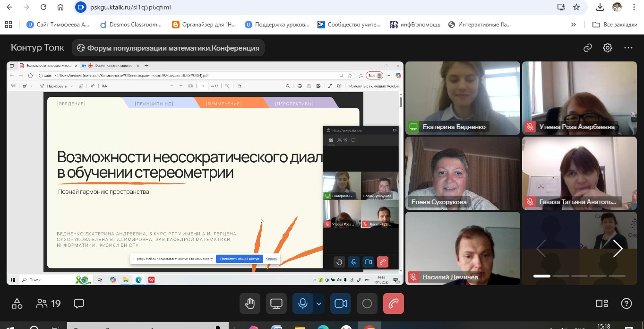644x329 pixels.
Task: Open the help question mark icon
Action: click(x=626, y=303)
